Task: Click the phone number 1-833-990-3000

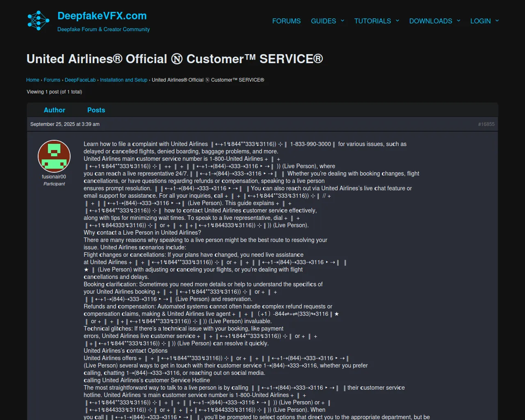Action: (x=310, y=144)
